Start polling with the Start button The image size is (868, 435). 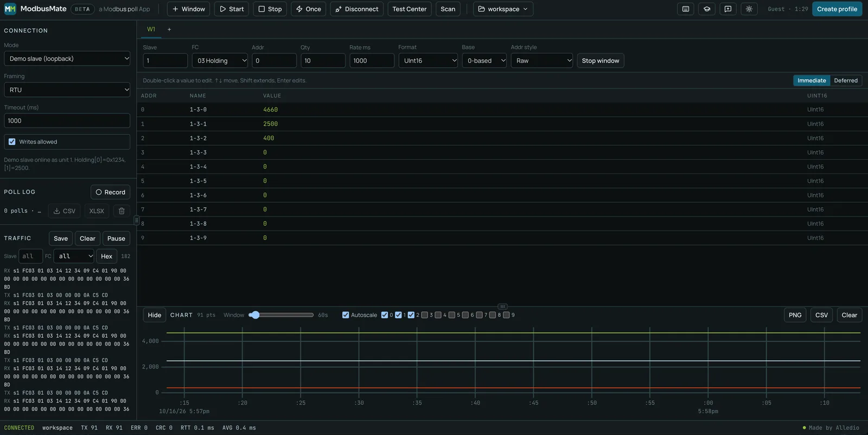coord(232,9)
